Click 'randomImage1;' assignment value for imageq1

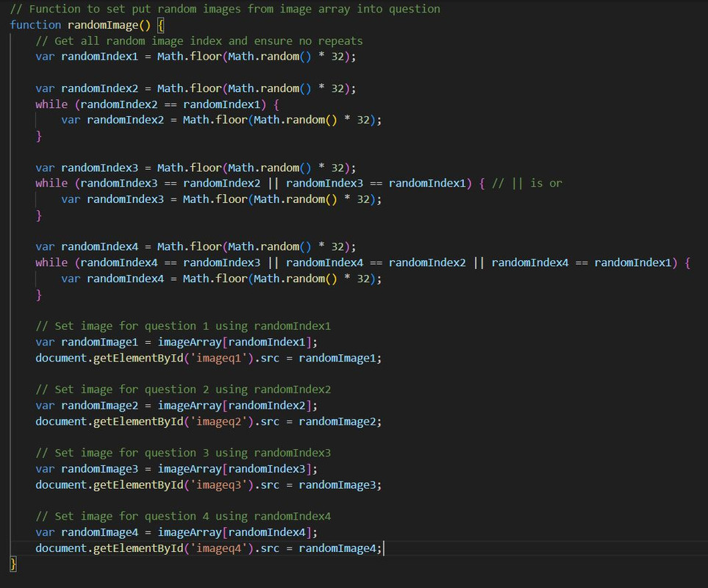[340, 358]
